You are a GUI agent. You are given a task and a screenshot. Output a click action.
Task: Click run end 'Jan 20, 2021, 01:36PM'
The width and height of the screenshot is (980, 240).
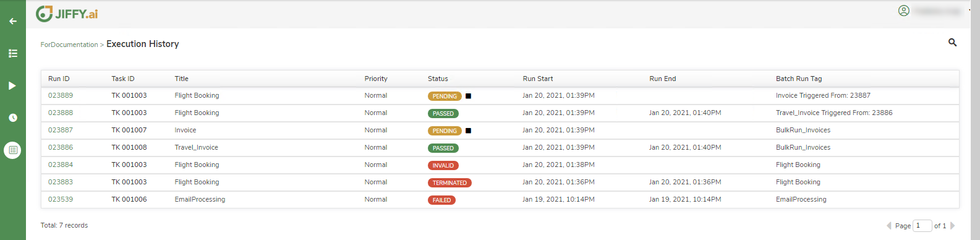[x=685, y=182]
